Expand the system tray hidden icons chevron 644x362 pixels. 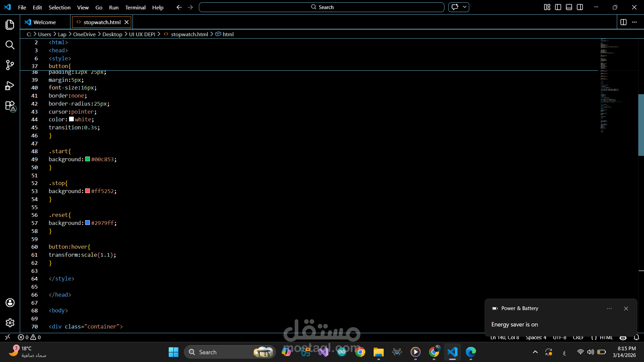click(x=535, y=352)
